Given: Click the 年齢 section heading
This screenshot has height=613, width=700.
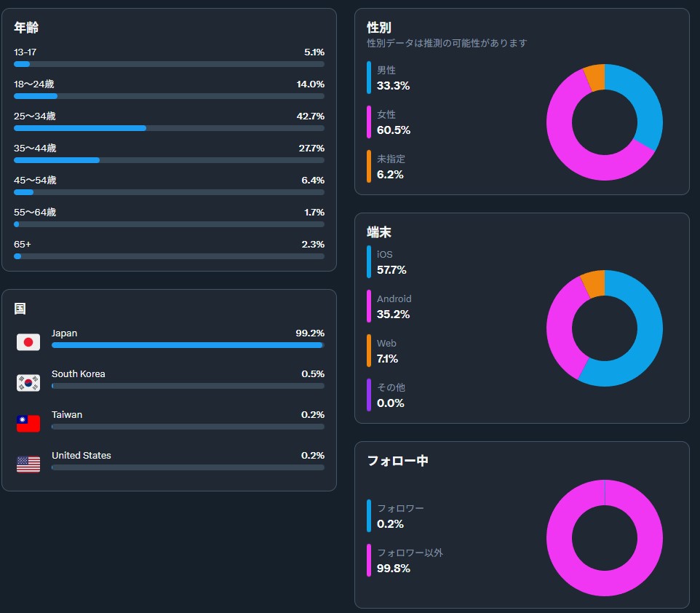Looking at the screenshot, I should tap(26, 28).
